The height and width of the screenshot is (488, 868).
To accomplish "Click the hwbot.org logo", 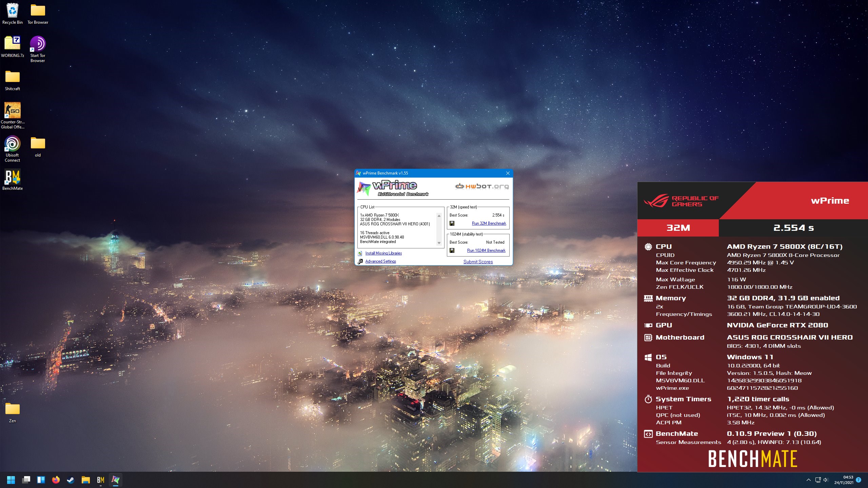I will tap(482, 186).
